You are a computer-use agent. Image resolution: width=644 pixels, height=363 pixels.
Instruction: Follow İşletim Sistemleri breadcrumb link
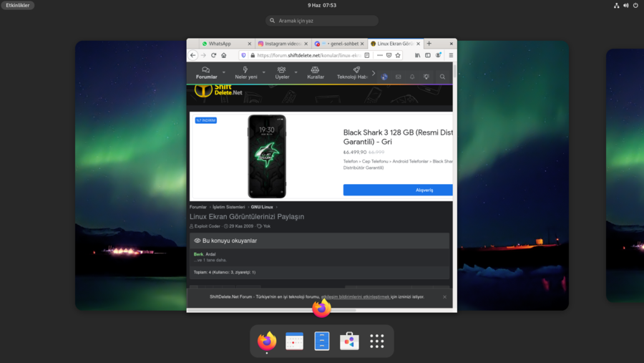point(229,207)
